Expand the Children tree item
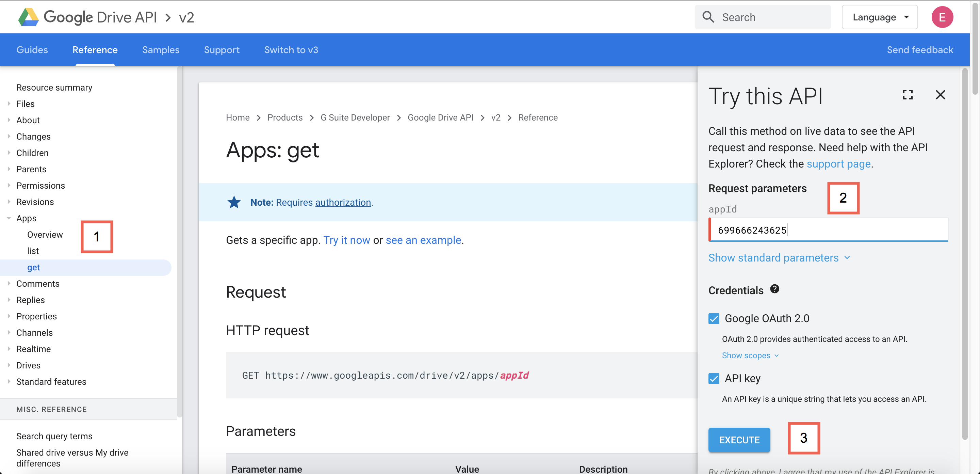980x474 pixels. [9, 153]
